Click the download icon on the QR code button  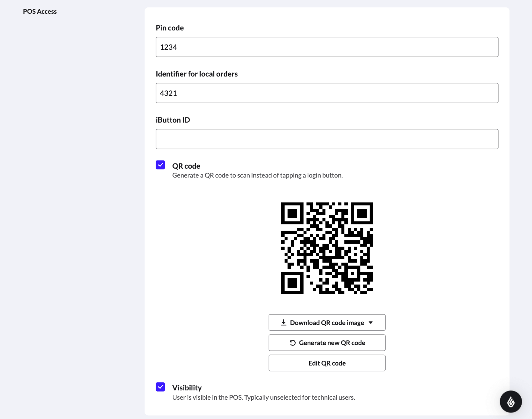click(x=283, y=322)
